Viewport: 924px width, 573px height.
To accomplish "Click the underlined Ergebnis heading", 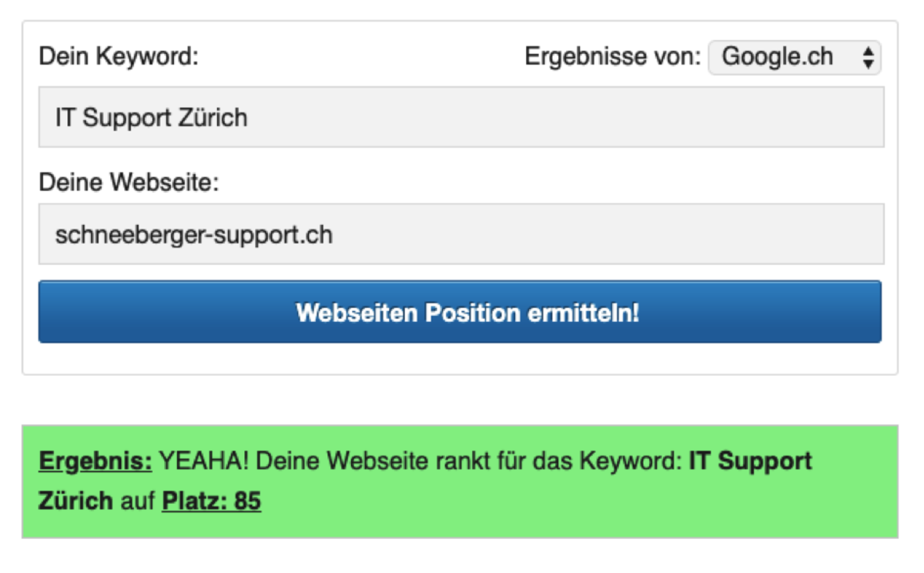I will click(95, 461).
